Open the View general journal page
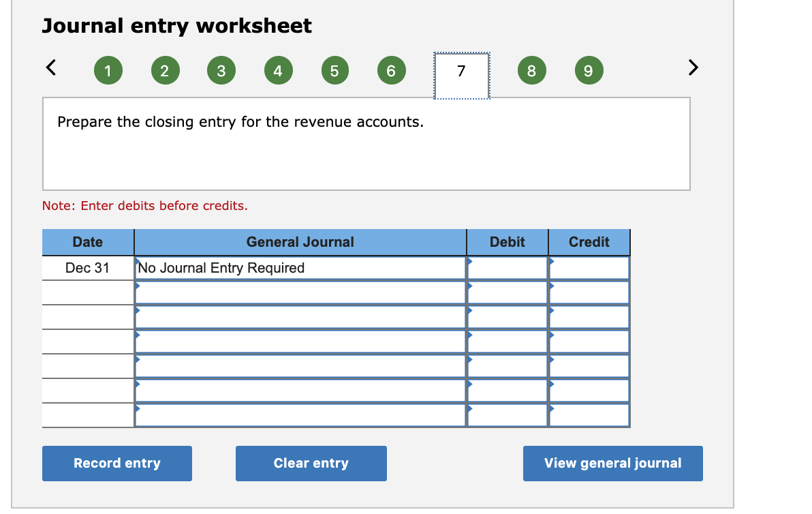 click(612, 463)
